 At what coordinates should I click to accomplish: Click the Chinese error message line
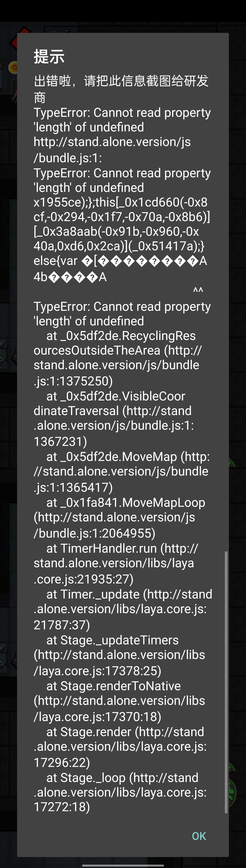(x=121, y=89)
